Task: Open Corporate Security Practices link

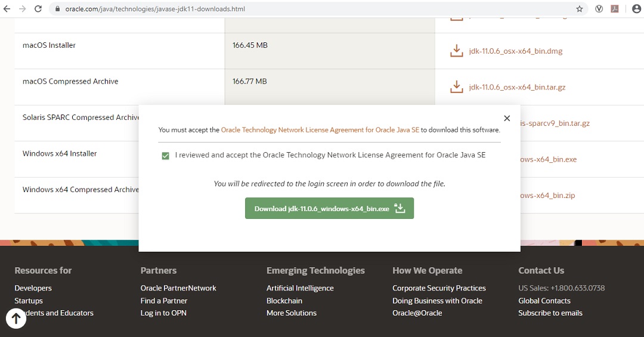Action: (x=439, y=288)
